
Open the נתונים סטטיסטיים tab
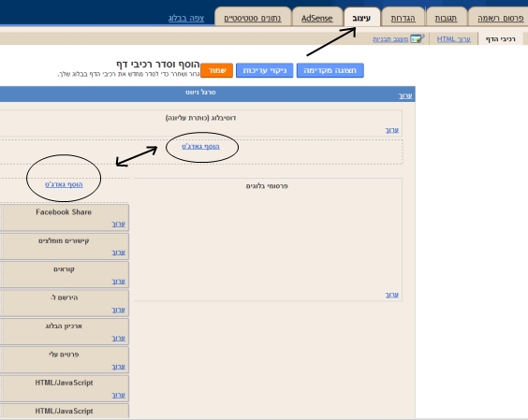[253, 18]
